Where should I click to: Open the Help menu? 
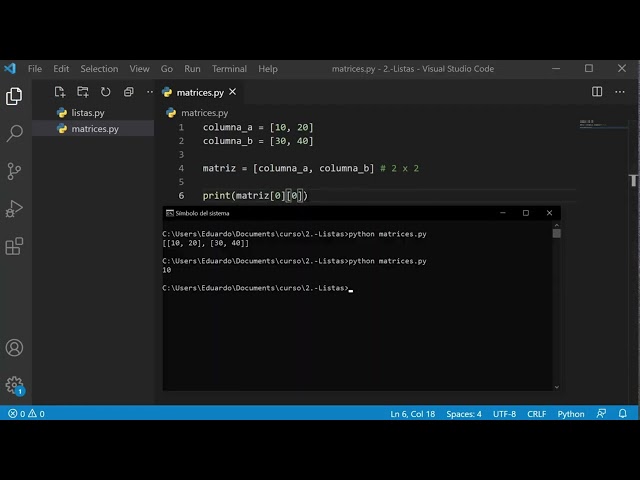268,69
